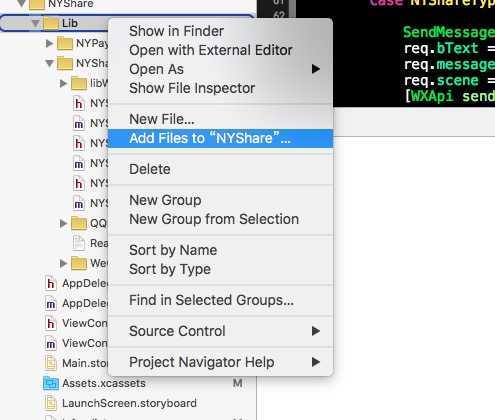Select Find in Selected Groups option
This screenshot has height=420, width=495.
coord(211,300)
